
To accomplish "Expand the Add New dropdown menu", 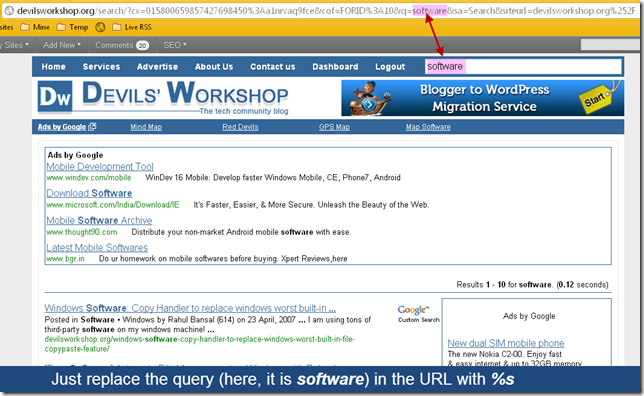I will click(62, 45).
